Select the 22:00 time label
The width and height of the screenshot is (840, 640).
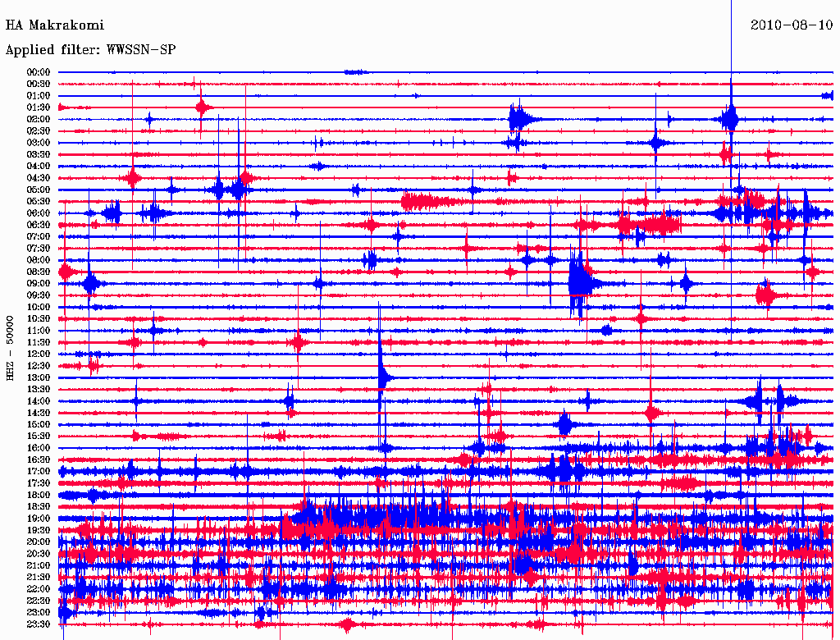38,589
